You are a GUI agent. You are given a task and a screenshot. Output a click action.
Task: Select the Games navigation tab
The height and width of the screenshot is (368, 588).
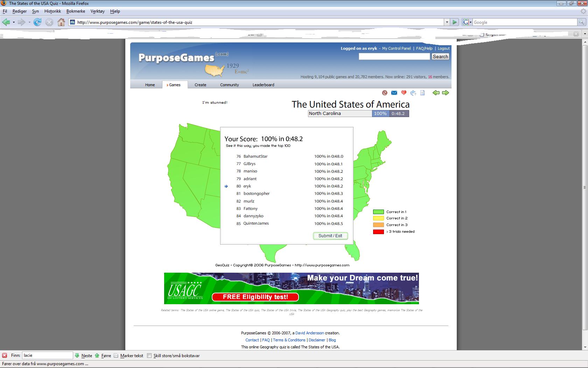pyautogui.click(x=175, y=85)
